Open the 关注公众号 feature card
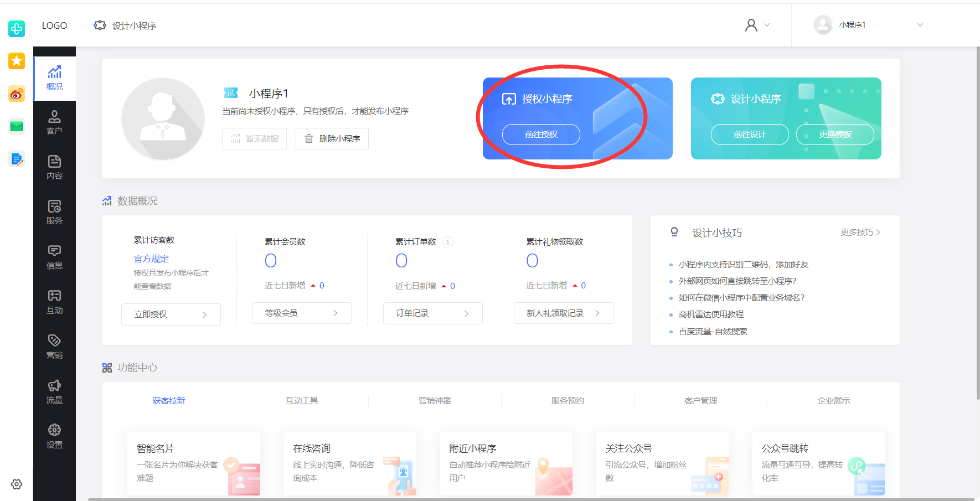This screenshot has height=501, width=980. tap(662, 464)
